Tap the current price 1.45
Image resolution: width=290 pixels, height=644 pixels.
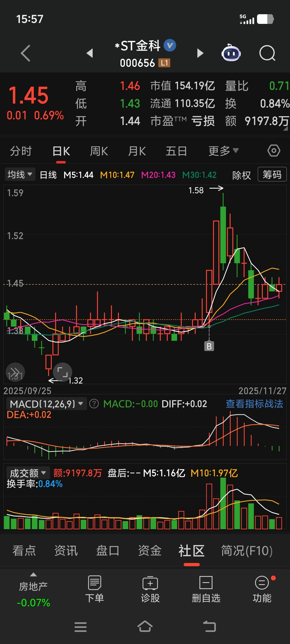click(28, 95)
